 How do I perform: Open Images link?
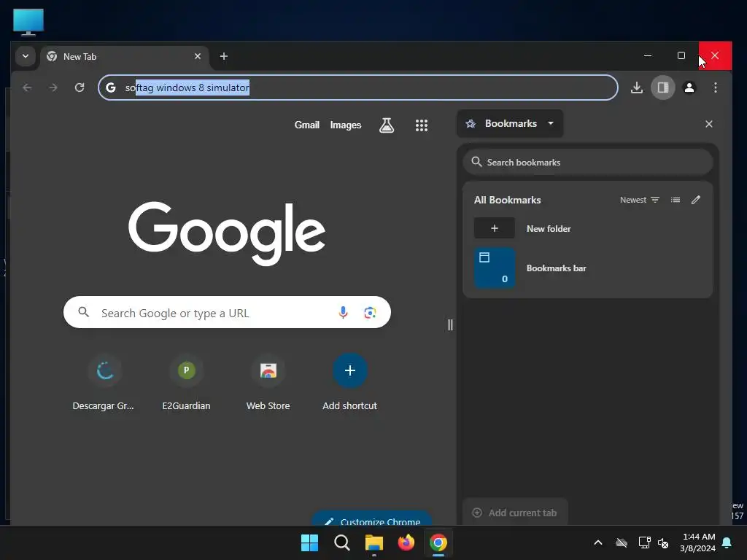tap(345, 125)
